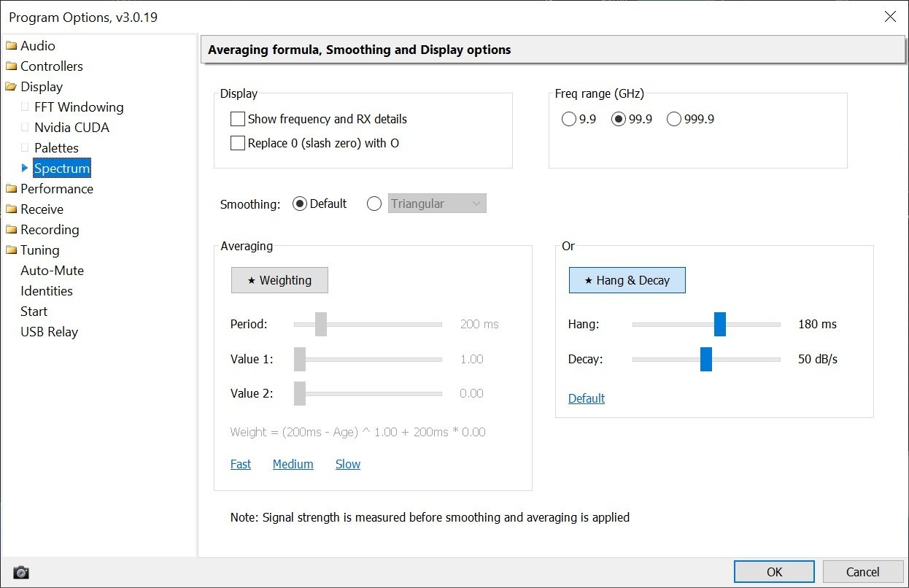Click the Controllers folder icon
This screenshot has height=588, width=909.
pyautogui.click(x=11, y=66)
